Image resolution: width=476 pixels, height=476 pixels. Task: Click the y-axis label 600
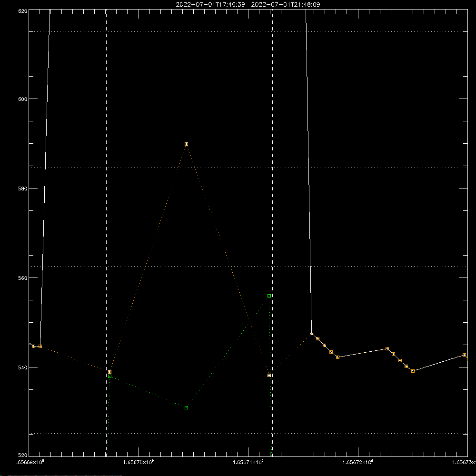click(23, 99)
